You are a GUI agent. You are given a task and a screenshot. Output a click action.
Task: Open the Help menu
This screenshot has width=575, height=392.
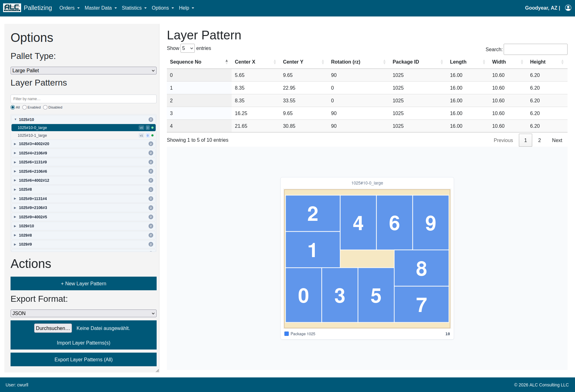(186, 8)
